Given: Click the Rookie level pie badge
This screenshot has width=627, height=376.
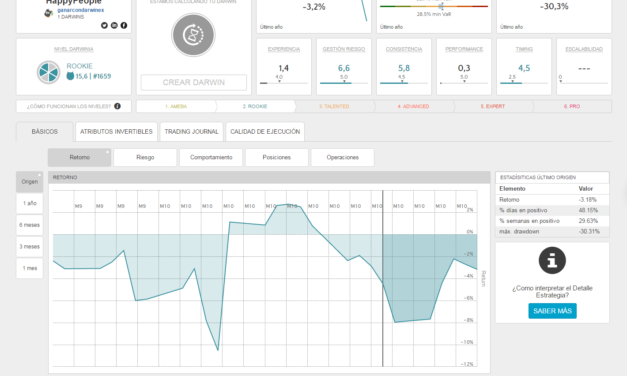Looking at the screenshot, I should click(48, 72).
